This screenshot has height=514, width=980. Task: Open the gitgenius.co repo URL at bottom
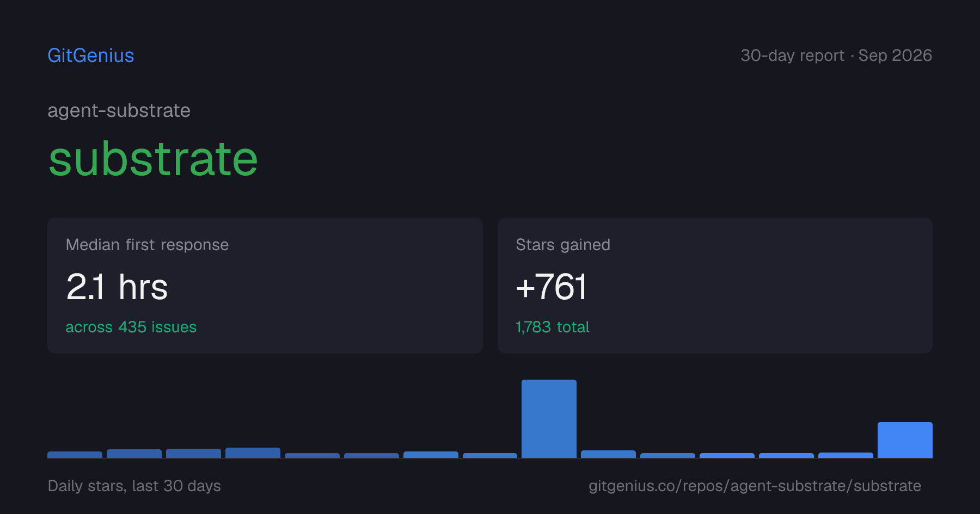point(755,486)
